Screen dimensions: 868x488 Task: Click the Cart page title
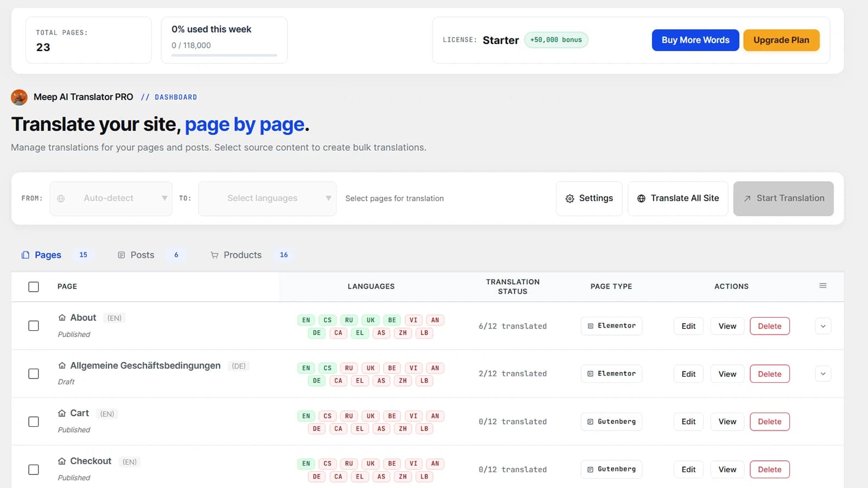point(79,413)
